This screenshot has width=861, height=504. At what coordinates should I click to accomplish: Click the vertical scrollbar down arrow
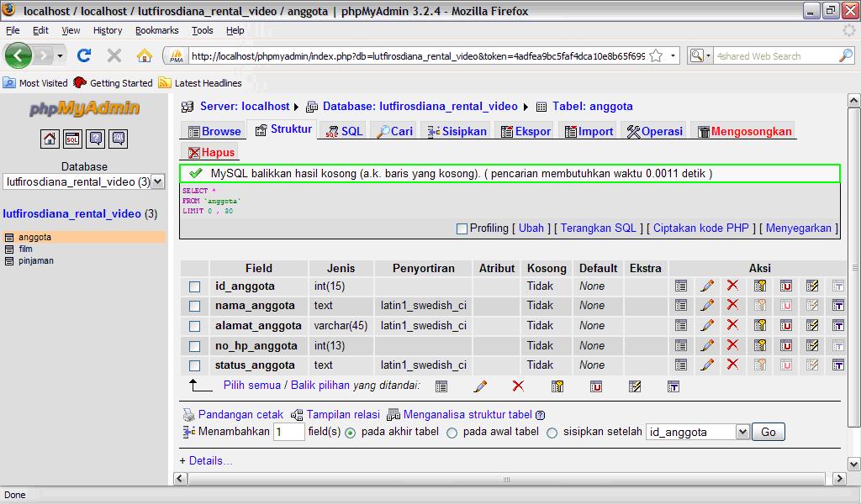[x=853, y=465]
